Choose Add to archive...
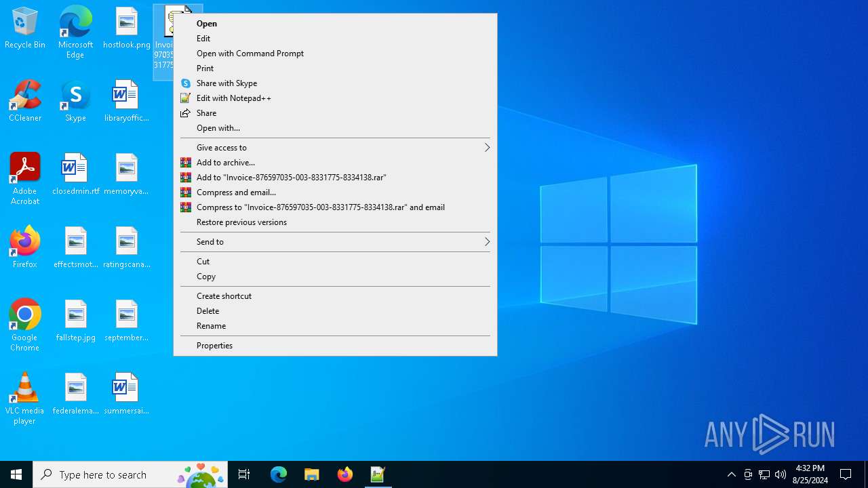868x488 pixels. [x=335, y=163]
